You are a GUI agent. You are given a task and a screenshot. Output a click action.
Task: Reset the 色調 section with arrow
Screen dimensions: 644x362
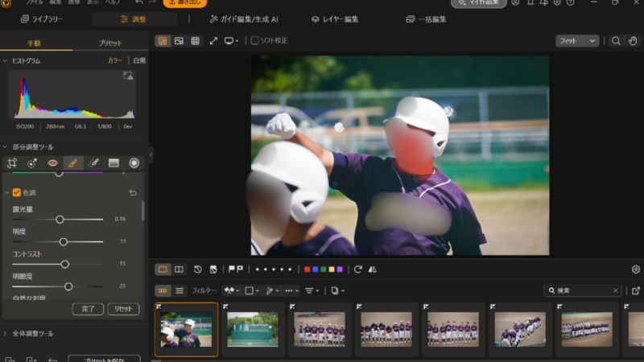tap(133, 192)
